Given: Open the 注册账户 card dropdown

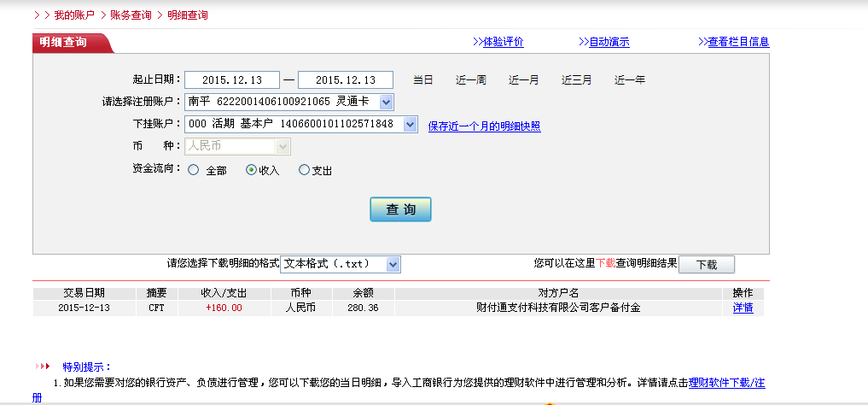Looking at the screenshot, I should click(386, 103).
